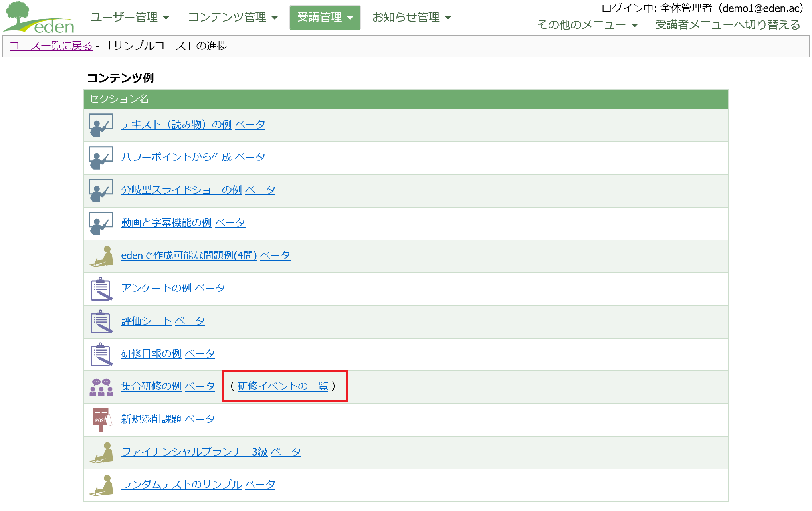The height and width of the screenshot is (511, 812).
Task: Open ベータ link next to アンケートの例
Action: (210, 288)
